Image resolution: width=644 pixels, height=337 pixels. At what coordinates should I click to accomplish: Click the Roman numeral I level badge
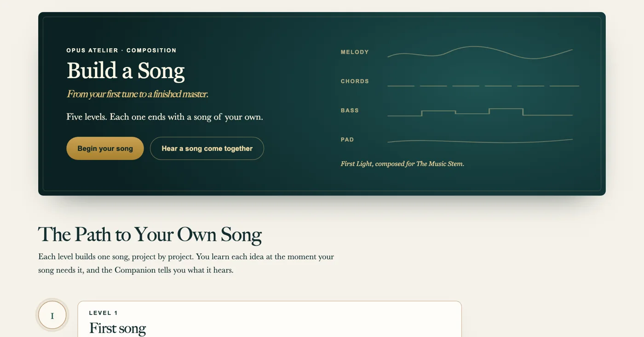pos(52,315)
